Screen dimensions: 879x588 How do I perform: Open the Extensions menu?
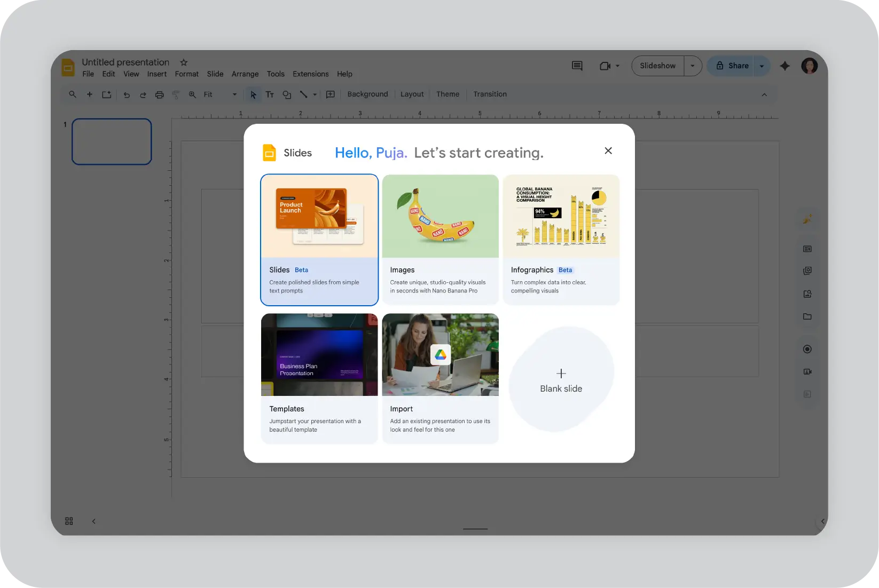click(311, 74)
